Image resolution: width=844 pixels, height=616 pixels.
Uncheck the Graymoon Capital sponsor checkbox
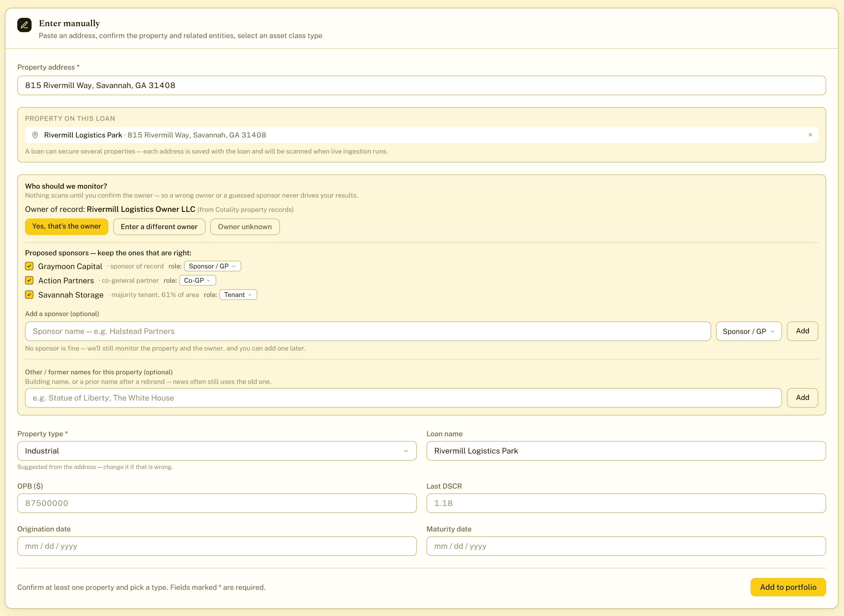click(29, 266)
